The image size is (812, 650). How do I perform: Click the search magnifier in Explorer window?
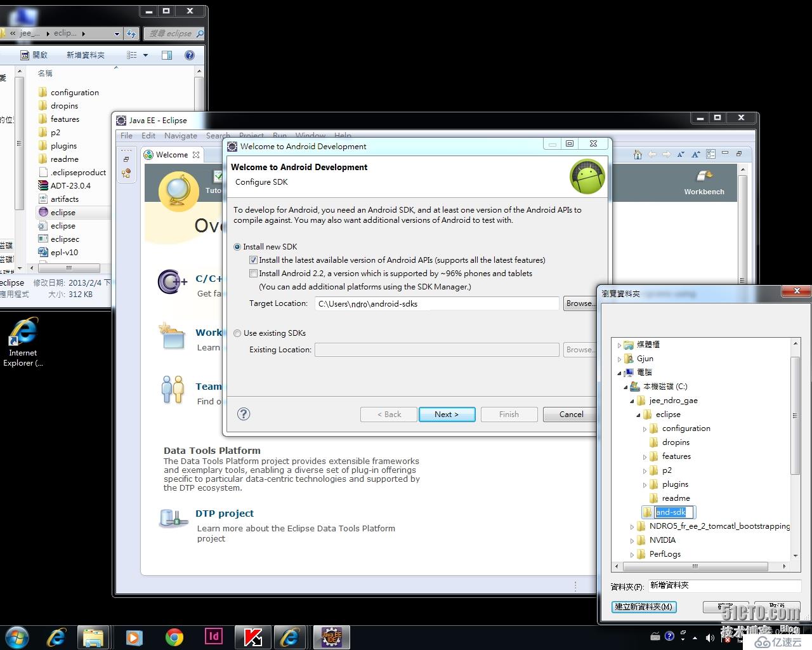point(199,33)
